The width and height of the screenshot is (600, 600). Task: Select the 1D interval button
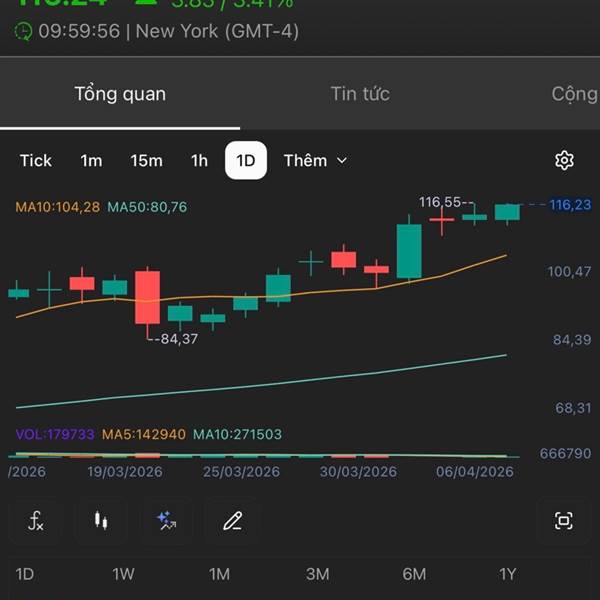[246, 161]
